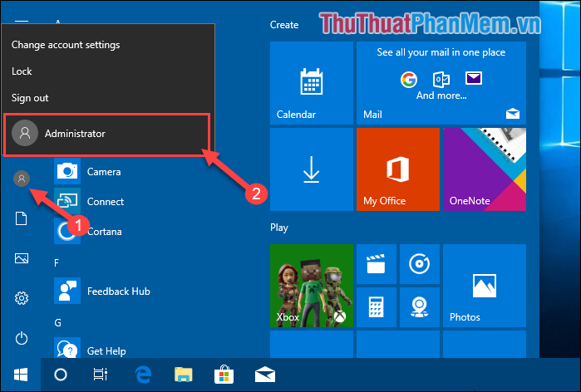Open Mail app from the taskbar
581x392 pixels.
(x=265, y=375)
